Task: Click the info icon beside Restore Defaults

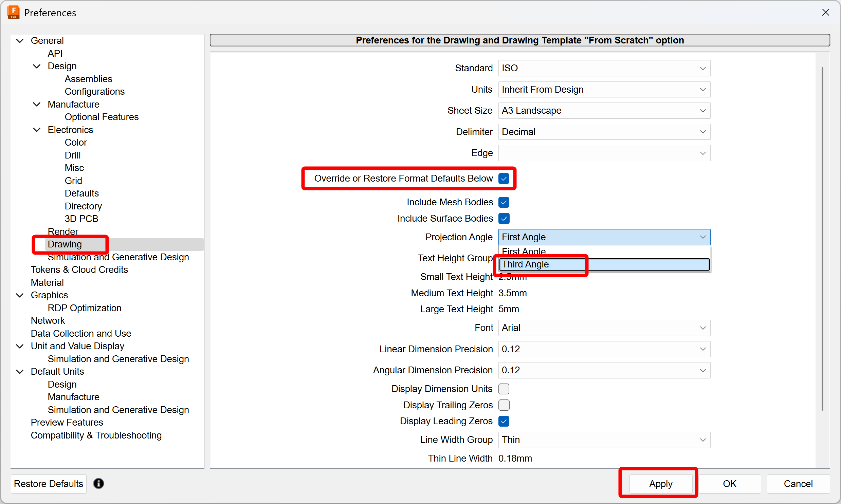Action: (98, 484)
